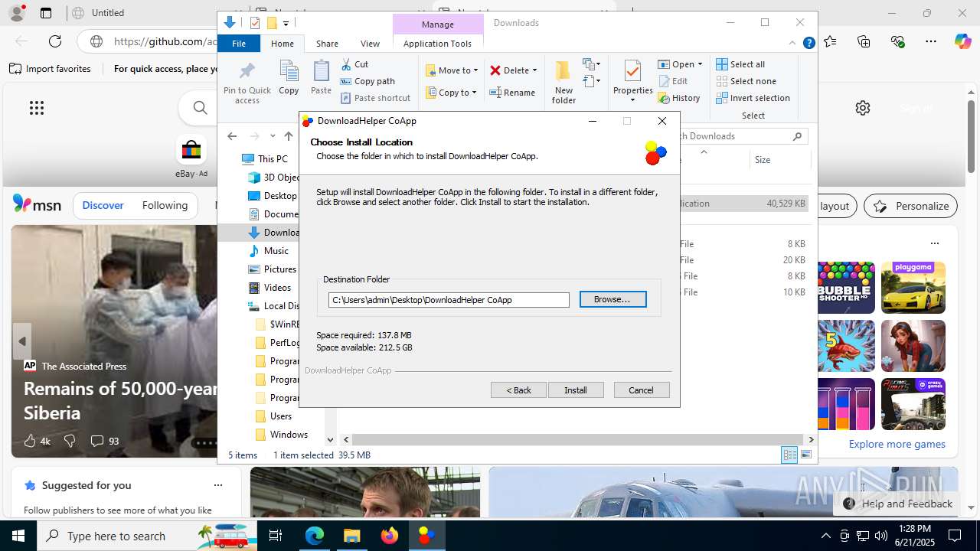Open the MSN app launcher grid
Screen dimensions: 980x551
(37, 108)
